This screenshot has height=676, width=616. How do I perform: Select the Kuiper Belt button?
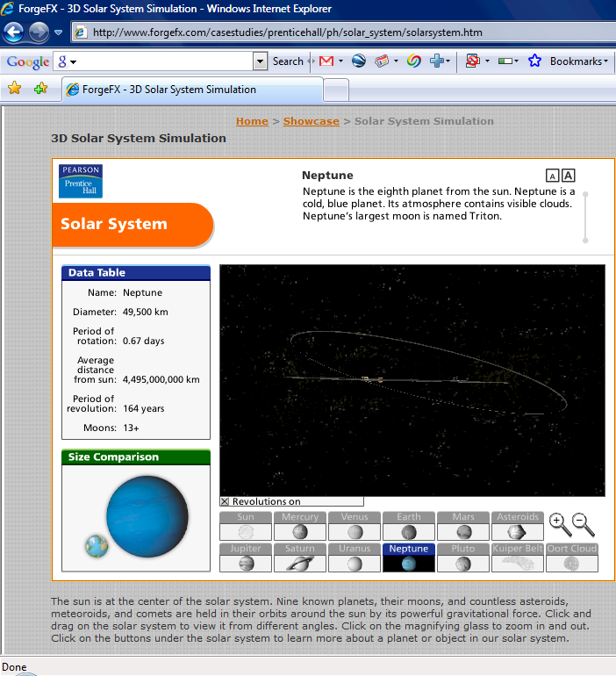pos(518,557)
